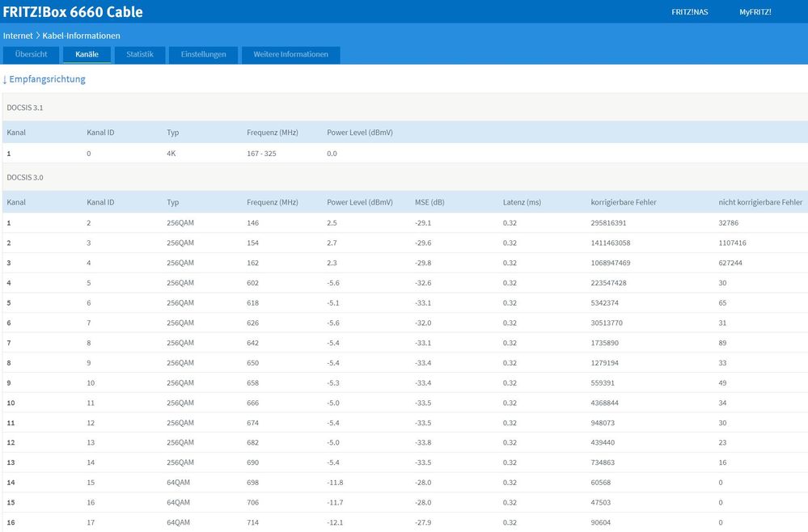Select the 167 - 325 frequency cell

click(261, 154)
